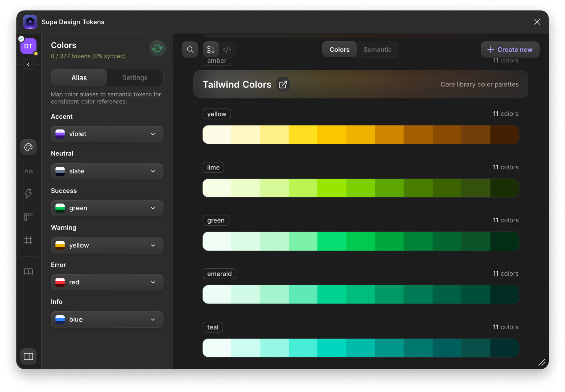Close the Supa Design Tokens window
Image resolution: width=565 pixels, height=392 pixels.
tap(537, 22)
